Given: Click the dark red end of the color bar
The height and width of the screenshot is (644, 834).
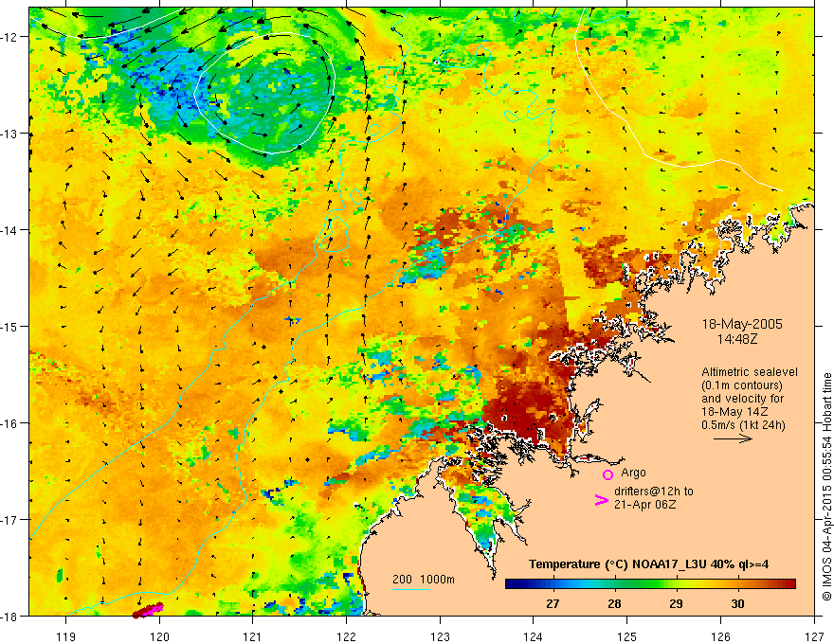Looking at the screenshot, I should coord(789,584).
